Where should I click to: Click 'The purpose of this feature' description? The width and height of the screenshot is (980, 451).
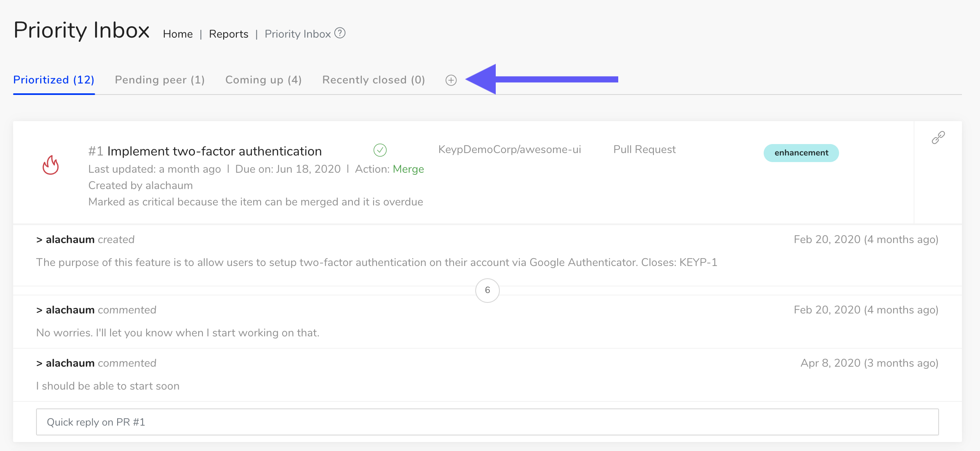click(377, 262)
